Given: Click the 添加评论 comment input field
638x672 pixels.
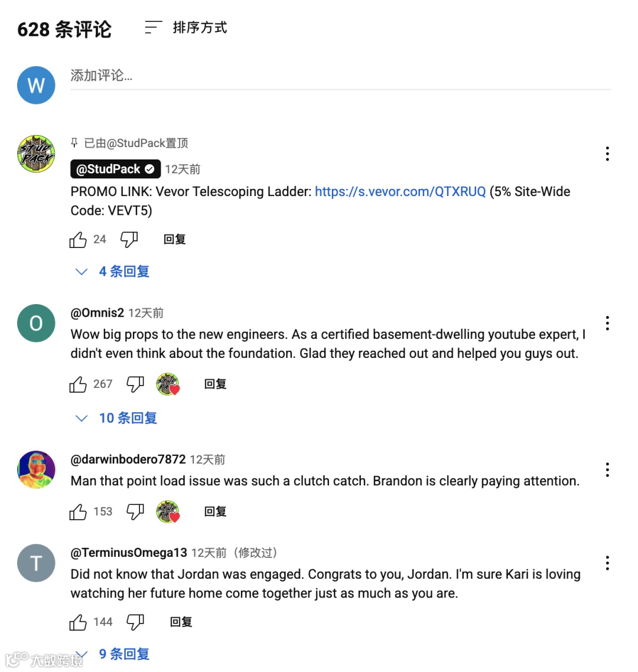Looking at the screenshot, I should [x=340, y=76].
